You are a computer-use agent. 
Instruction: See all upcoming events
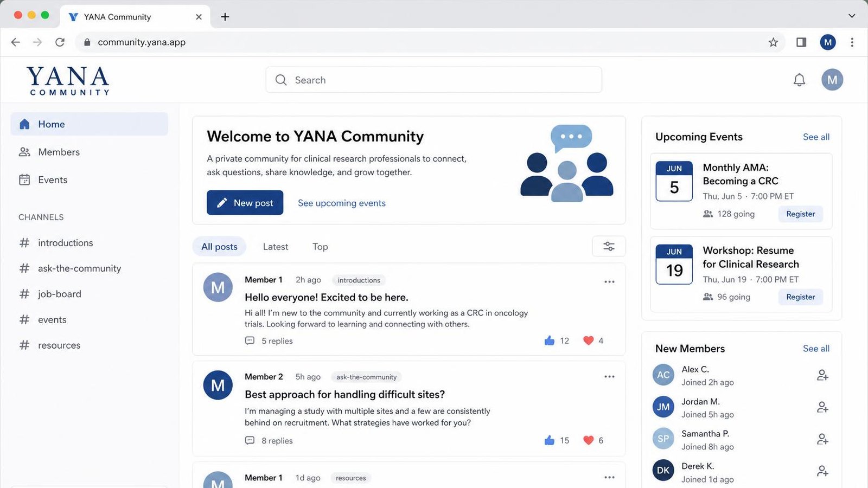coord(816,137)
